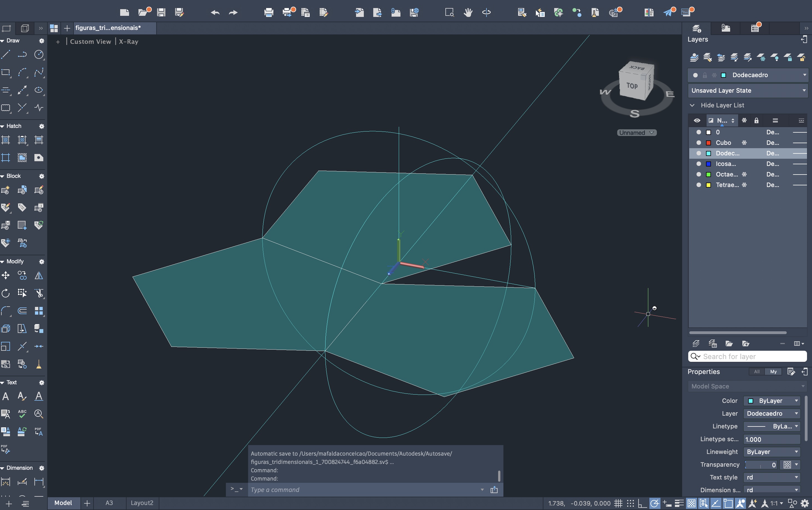Toggle visibility of Icosa layer
This screenshot has width=812, height=510.
point(698,164)
